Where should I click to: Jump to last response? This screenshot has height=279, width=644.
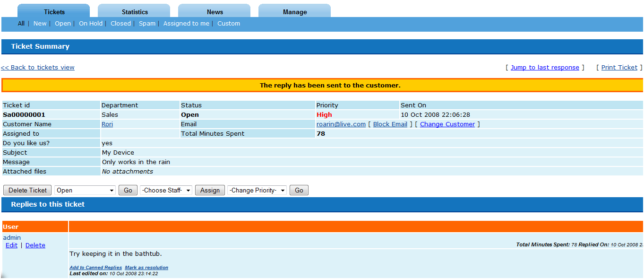pyautogui.click(x=545, y=68)
